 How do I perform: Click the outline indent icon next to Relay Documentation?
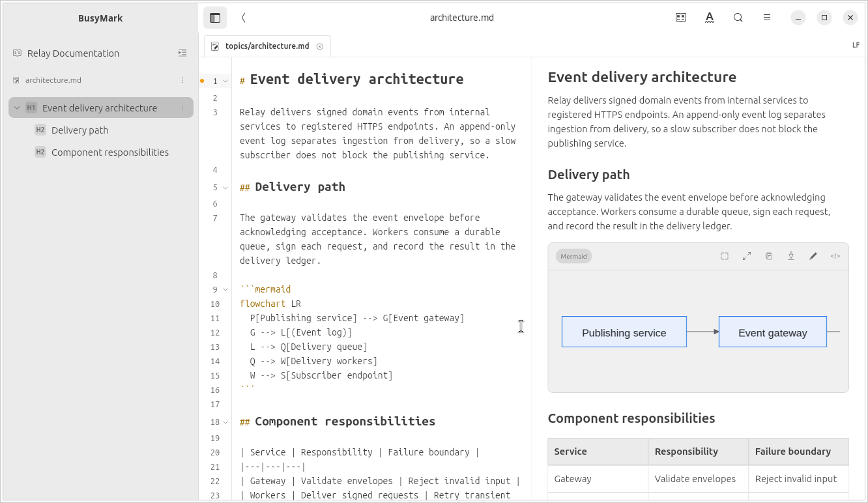pyautogui.click(x=182, y=53)
